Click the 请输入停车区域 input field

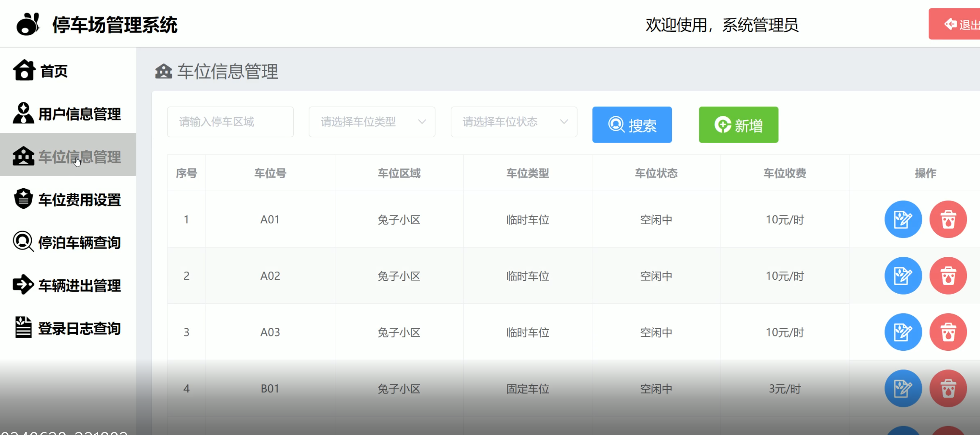[230, 122]
